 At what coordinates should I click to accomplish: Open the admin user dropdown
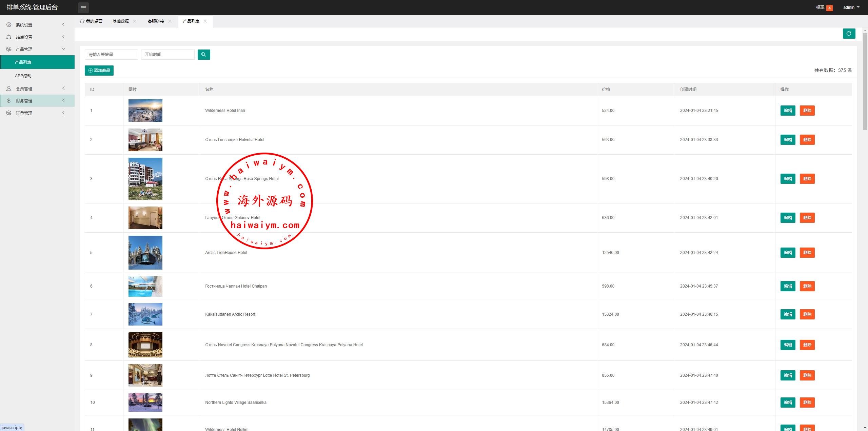point(851,7)
